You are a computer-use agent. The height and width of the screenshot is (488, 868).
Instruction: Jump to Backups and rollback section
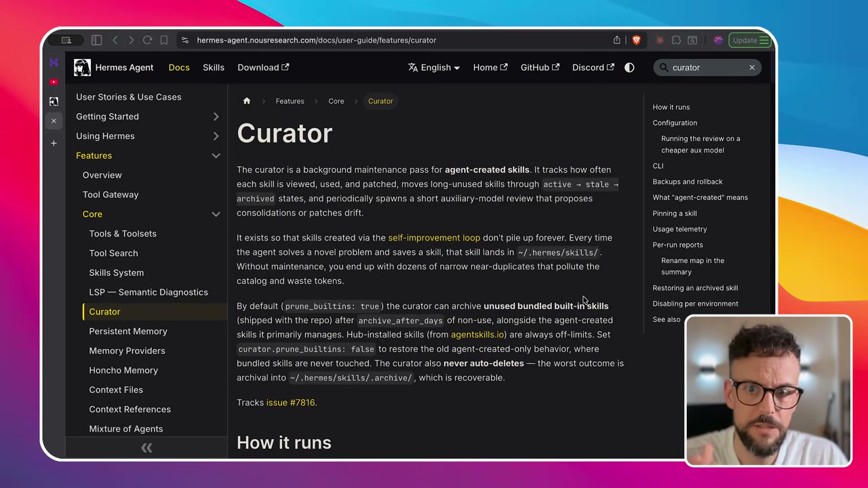688,182
